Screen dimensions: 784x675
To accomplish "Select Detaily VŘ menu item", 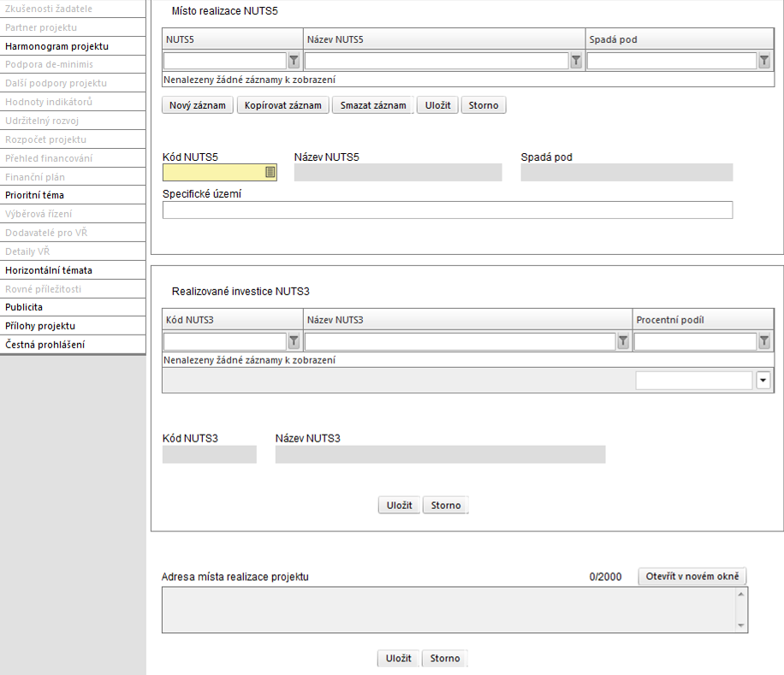I will pos(73,252).
